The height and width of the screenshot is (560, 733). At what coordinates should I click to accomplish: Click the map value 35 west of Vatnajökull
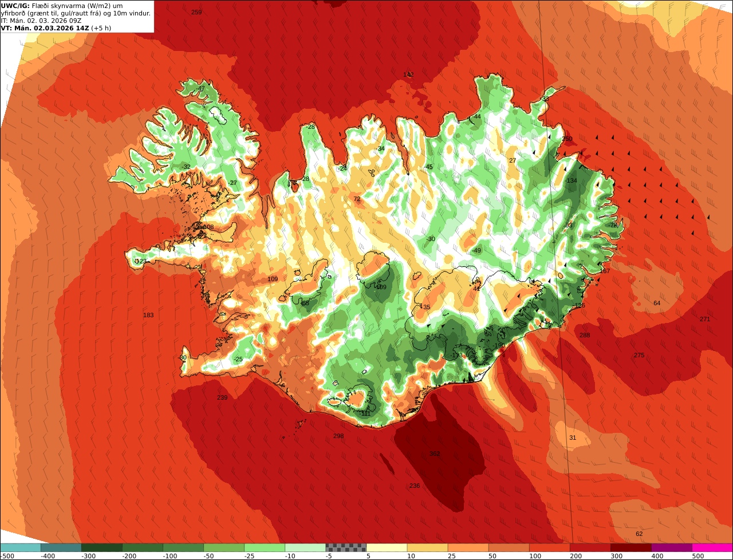pyautogui.click(x=427, y=307)
